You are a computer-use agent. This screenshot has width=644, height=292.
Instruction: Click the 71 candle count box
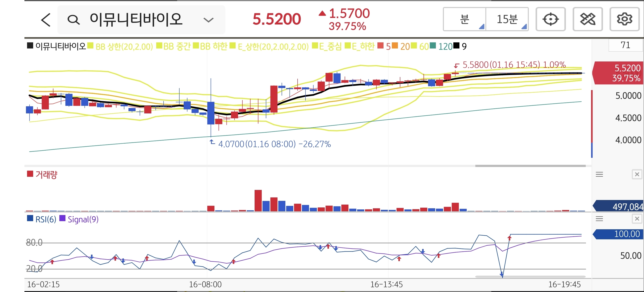(625, 45)
